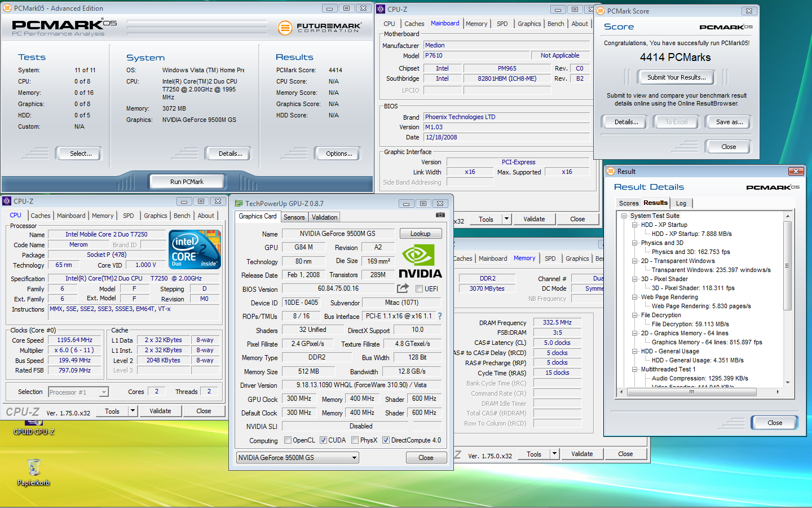Click Close button in Result window
Image resolution: width=812 pixels, height=508 pixels.
tap(774, 423)
